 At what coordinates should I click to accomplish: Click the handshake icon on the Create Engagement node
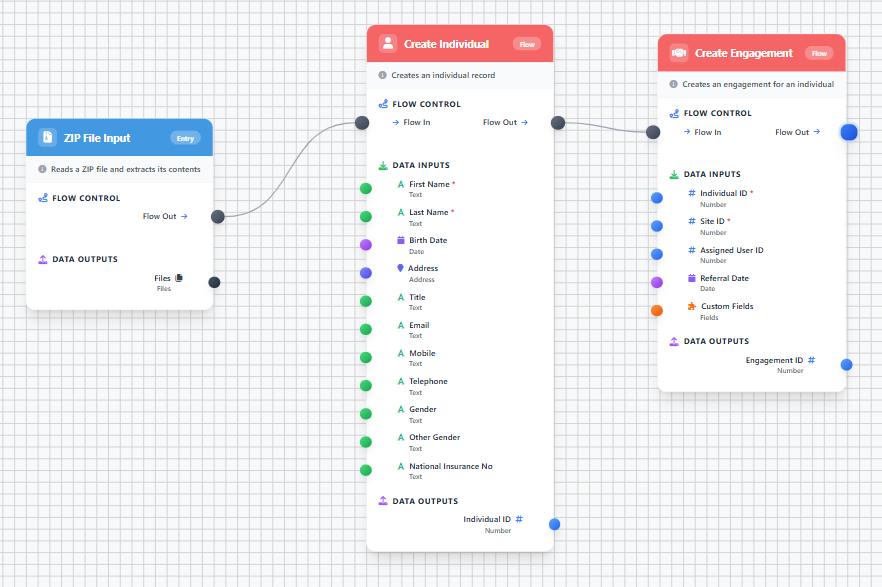[x=679, y=53]
